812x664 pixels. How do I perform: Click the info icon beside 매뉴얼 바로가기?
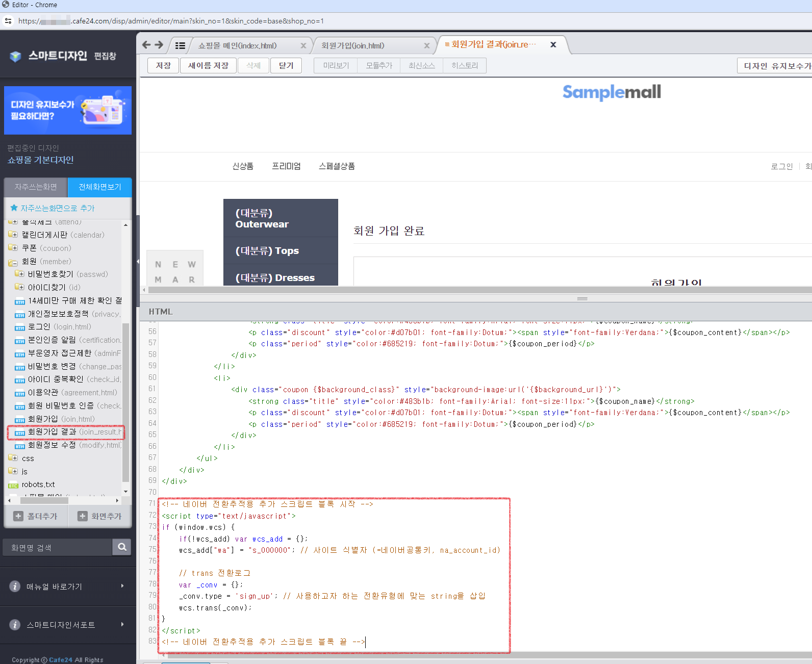tap(15, 586)
